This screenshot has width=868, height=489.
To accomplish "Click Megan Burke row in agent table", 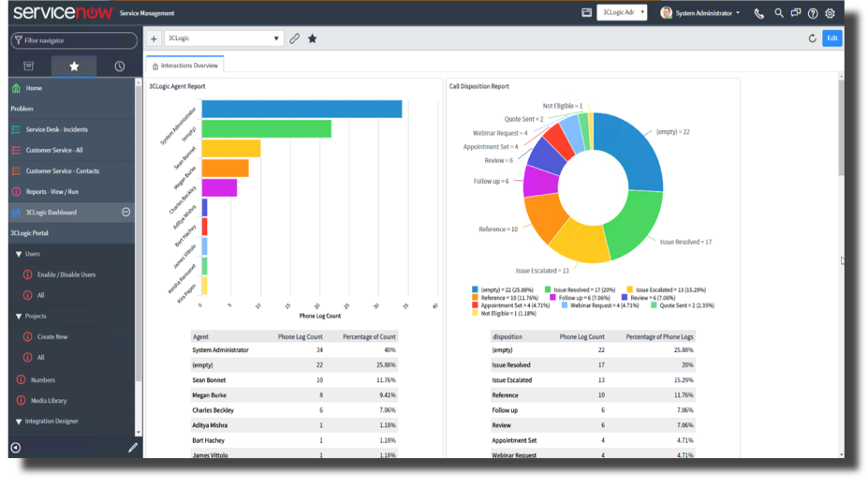I will tap(294, 395).
